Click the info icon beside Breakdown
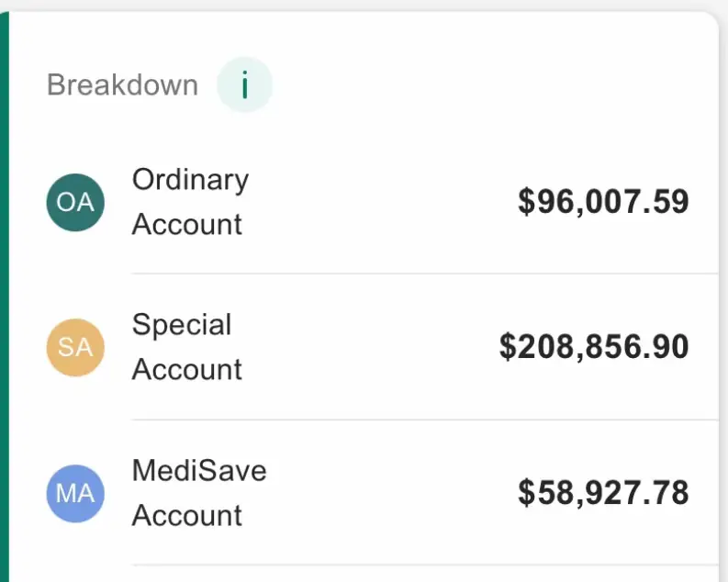728x582 pixels. click(244, 85)
